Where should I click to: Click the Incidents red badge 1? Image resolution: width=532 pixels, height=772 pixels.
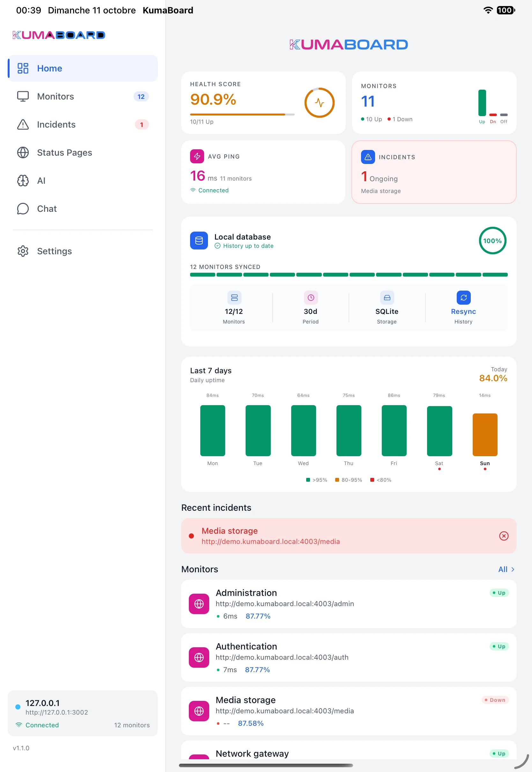pos(141,124)
